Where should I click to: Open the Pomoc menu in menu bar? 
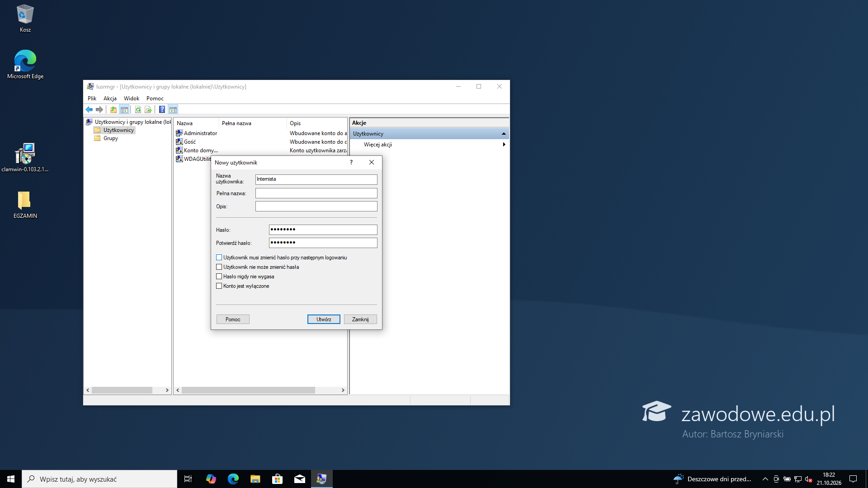click(155, 99)
